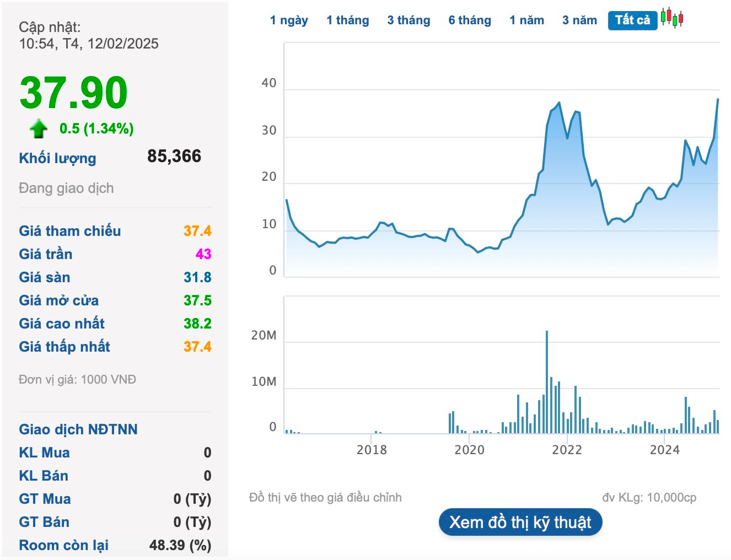Select the '6 tháng' time range tab
Viewport: 731px width, 560px height.
click(470, 20)
